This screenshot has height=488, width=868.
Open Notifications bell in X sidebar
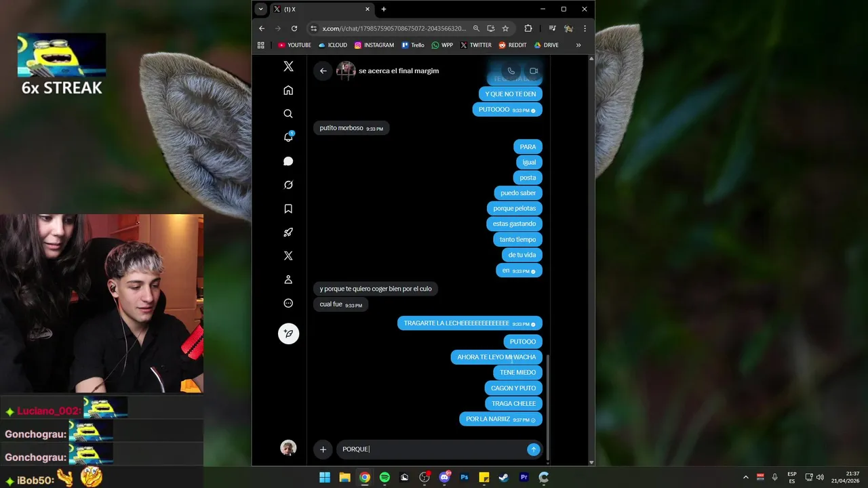pos(288,137)
